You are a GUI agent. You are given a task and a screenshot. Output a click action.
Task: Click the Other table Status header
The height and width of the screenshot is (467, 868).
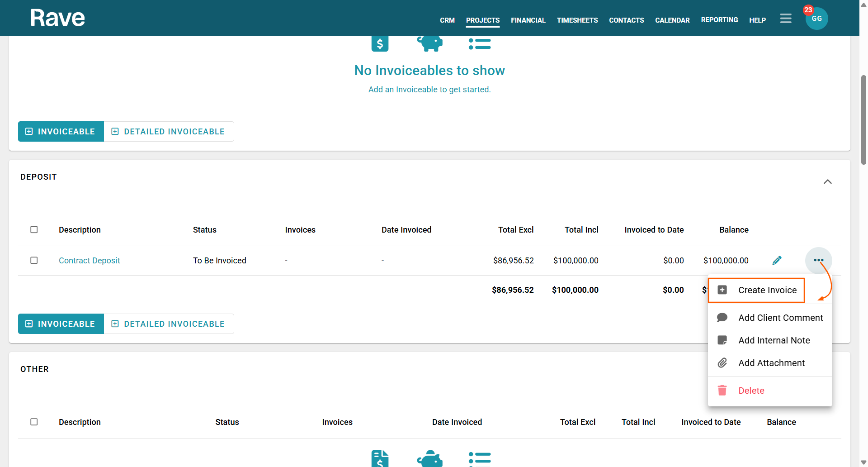pyautogui.click(x=227, y=422)
